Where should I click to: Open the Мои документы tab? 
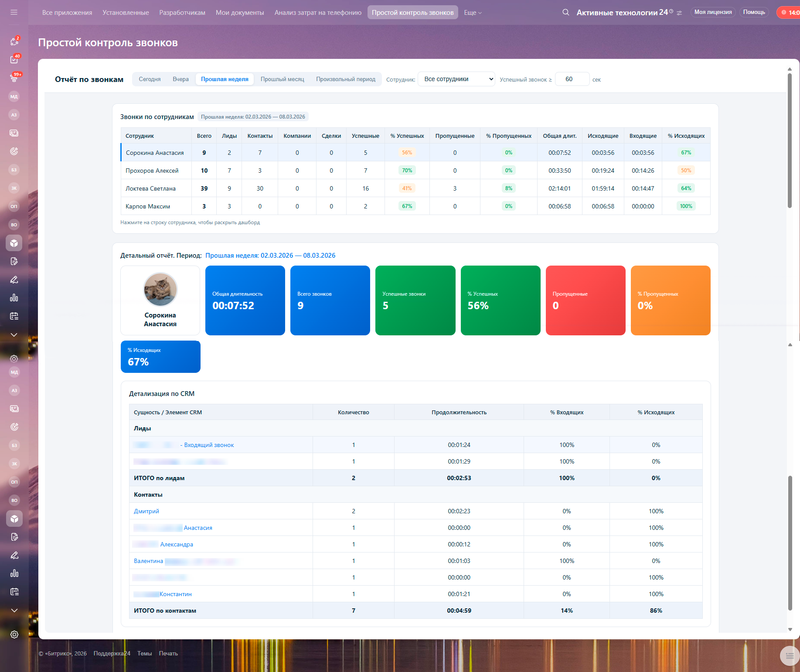pyautogui.click(x=240, y=13)
